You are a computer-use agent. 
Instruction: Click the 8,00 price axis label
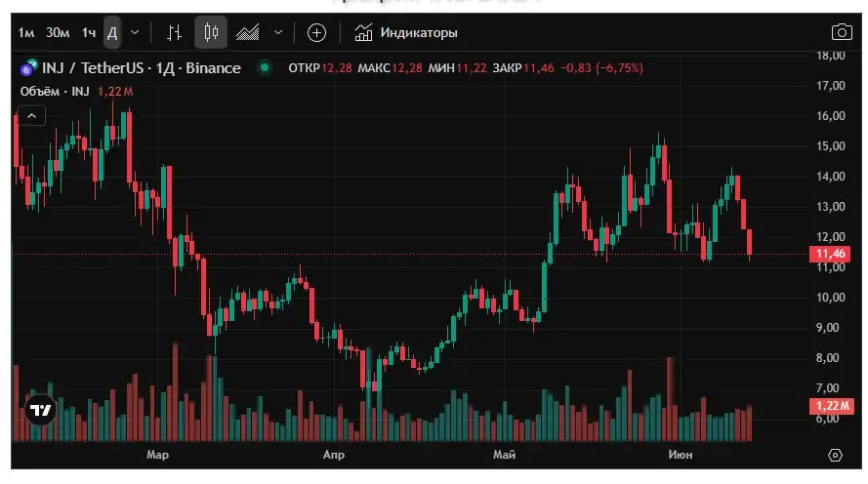(830, 358)
